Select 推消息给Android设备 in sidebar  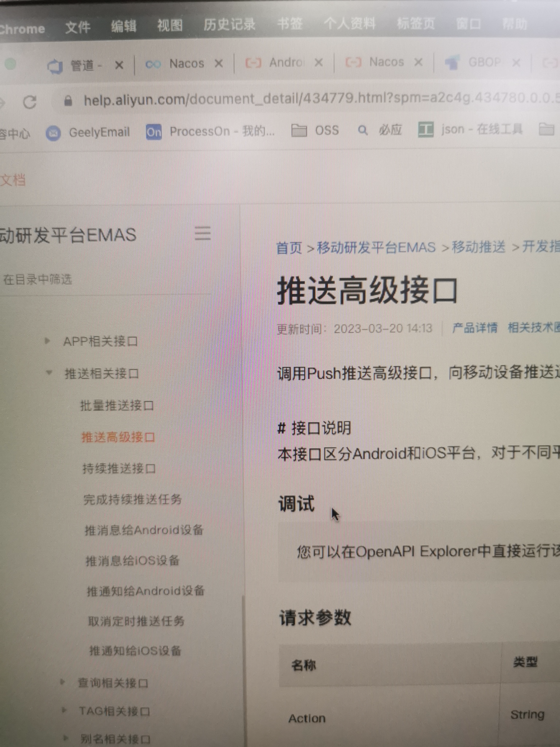[x=144, y=530]
